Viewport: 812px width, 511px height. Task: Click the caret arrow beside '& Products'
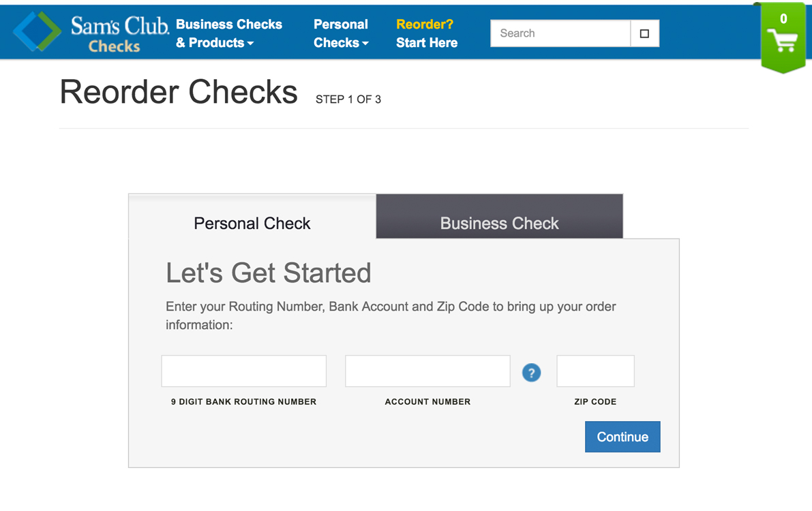pos(251,44)
